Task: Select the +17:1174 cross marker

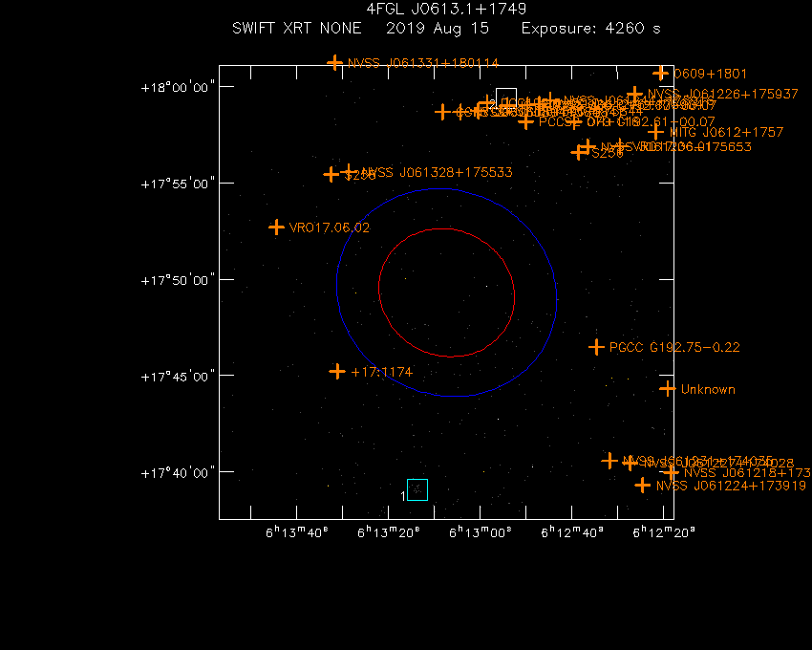Action: (337, 371)
